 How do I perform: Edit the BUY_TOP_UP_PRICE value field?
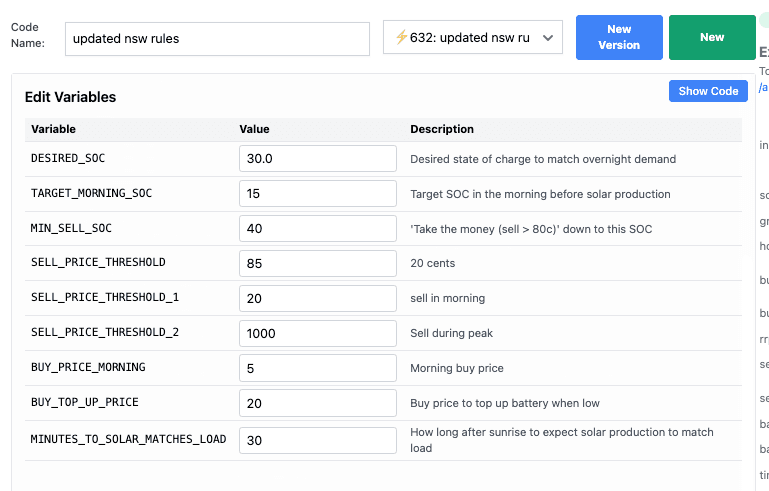tap(318, 403)
